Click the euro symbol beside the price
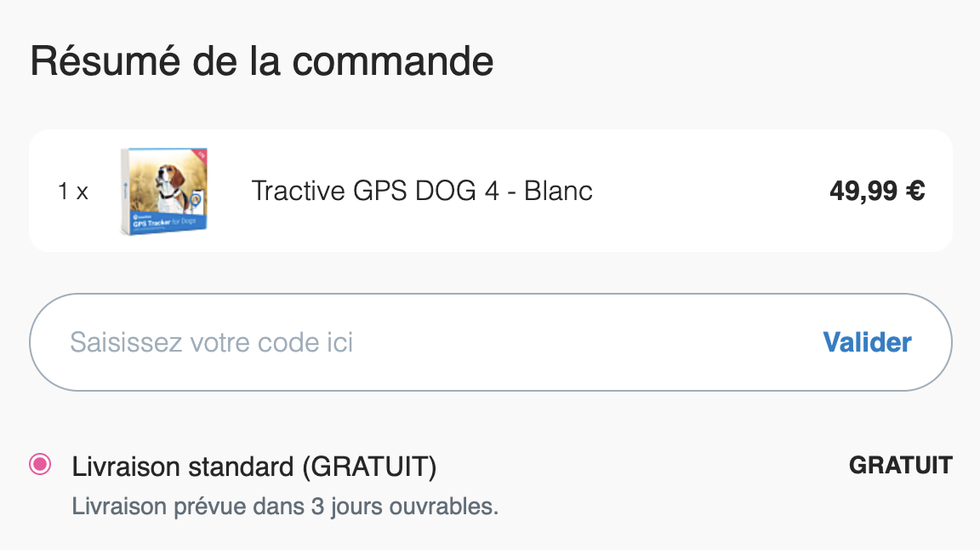The height and width of the screenshot is (550, 980). [915, 191]
